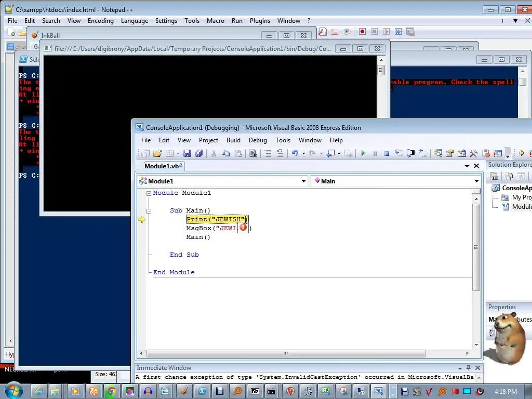
Task: Open Immediate Window position dropdown arrow
Action: (x=460, y=368)
